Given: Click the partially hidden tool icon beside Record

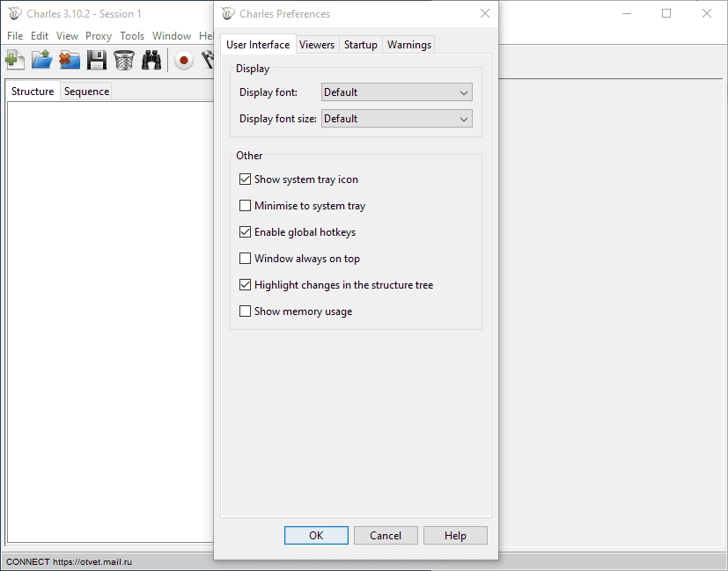Looking at the screenshot, I should point(208,61).
